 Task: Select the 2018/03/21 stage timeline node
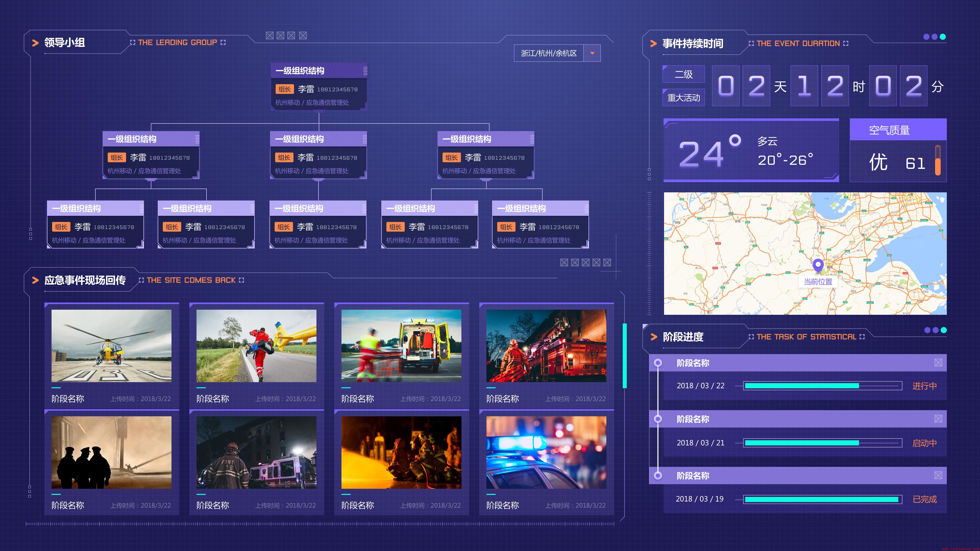pos(658,419)
